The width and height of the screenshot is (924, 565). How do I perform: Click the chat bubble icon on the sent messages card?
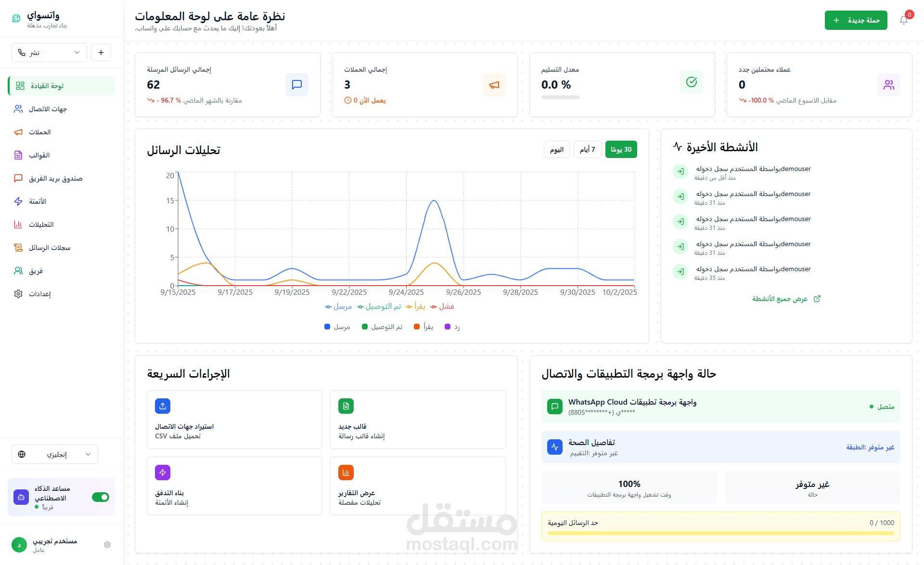tap(297, 85)
